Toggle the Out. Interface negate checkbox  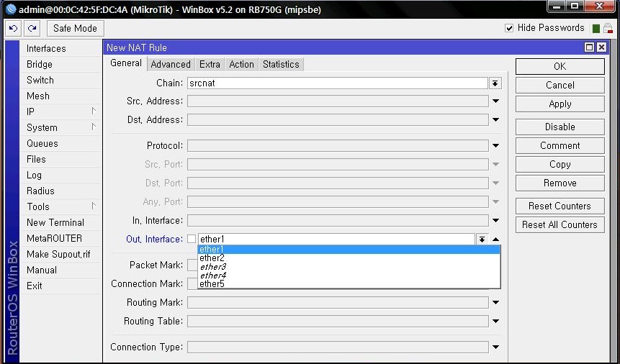coord(192,239)
